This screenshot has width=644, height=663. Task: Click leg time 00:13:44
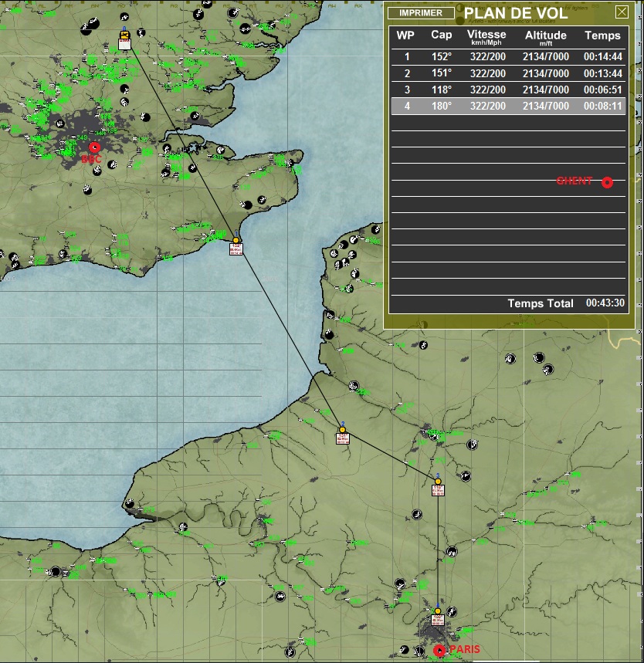coord(603,73)
